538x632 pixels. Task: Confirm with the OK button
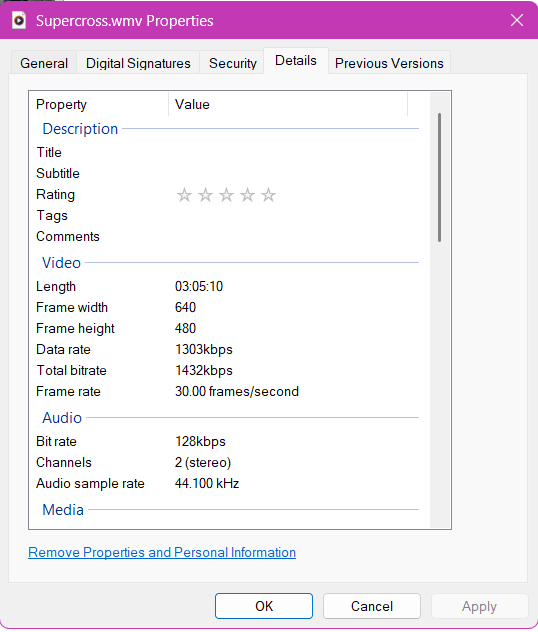pyautogui.click(x=264, y=606)
